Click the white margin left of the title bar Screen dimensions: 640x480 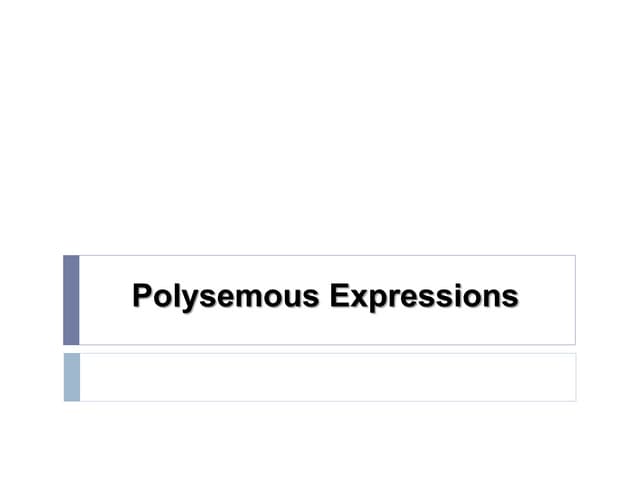click(30, 300)
